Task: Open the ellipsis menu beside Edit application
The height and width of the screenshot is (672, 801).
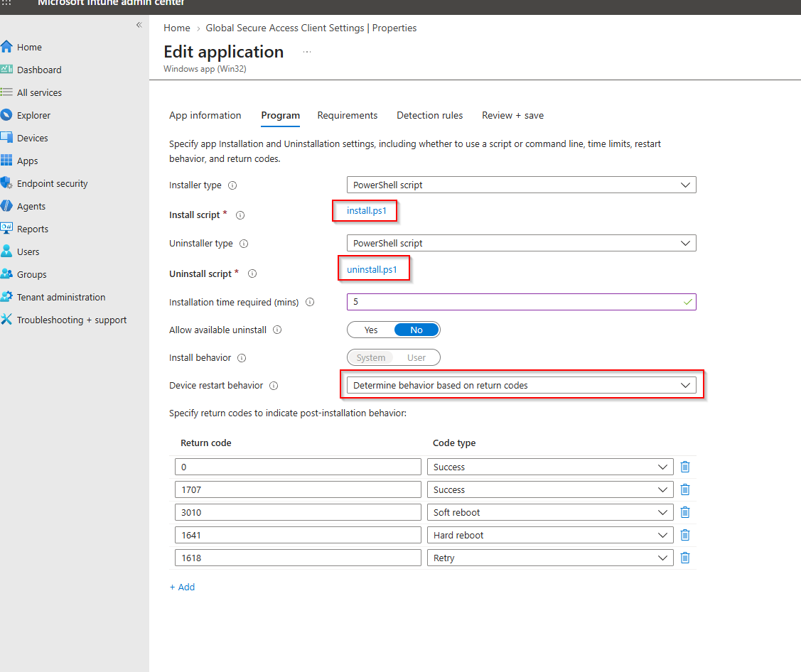Action: click(x=306, y=52)
